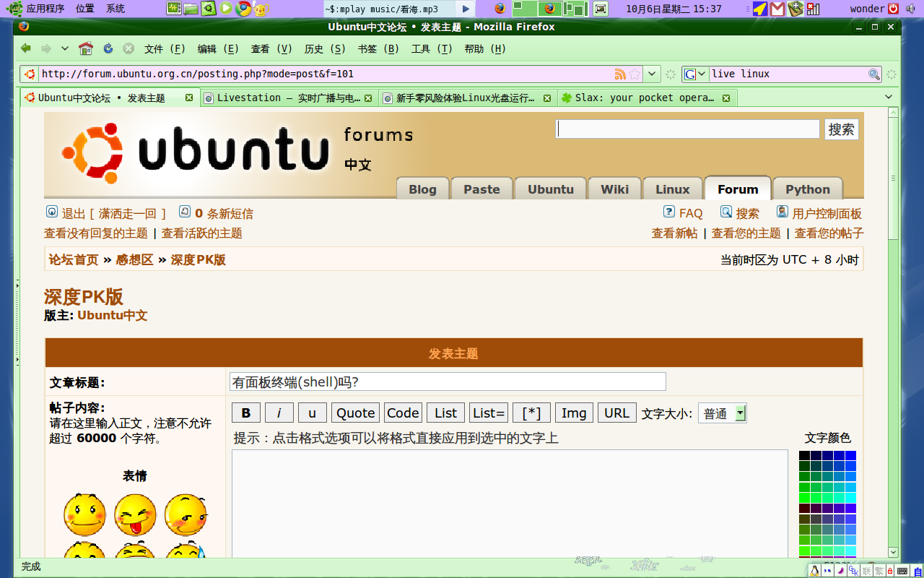Click the Img format button
The height and width of the screenshot is (578, 924).
click(574, 413)
